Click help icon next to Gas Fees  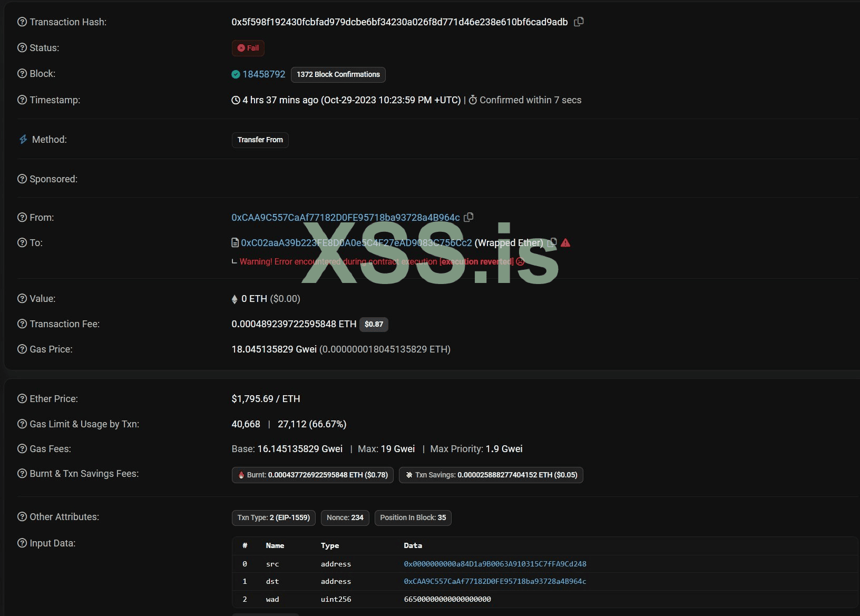(x=22, y=449)
